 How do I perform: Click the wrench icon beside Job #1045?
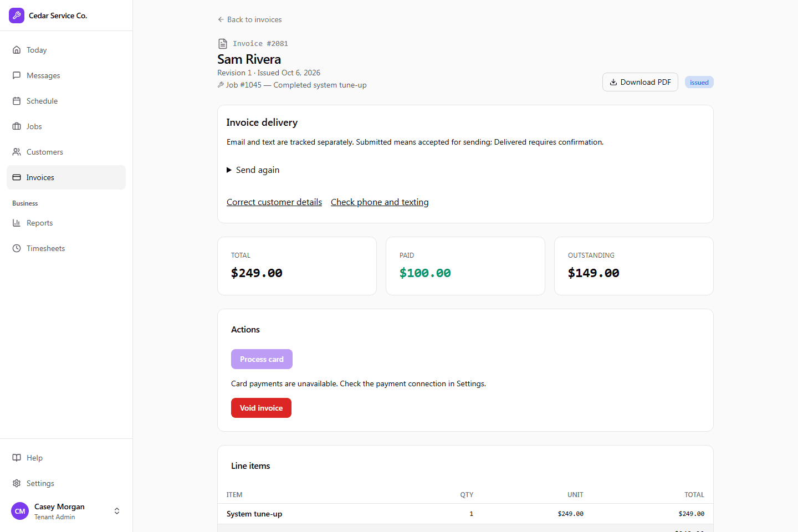click(x=221, y=85)
